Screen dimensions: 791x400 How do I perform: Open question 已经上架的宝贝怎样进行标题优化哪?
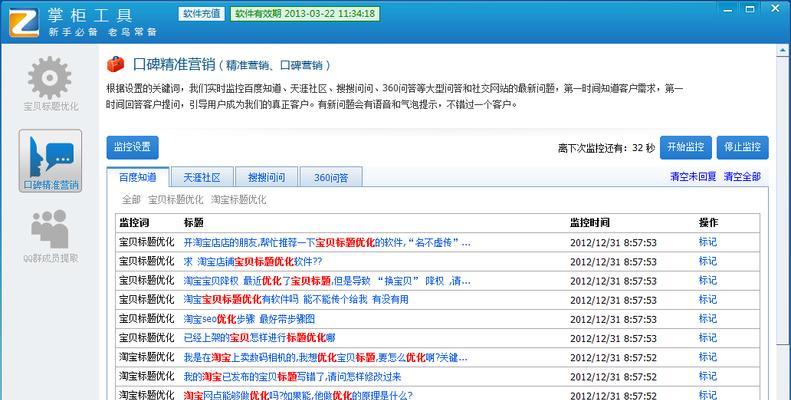click(259, 338)
